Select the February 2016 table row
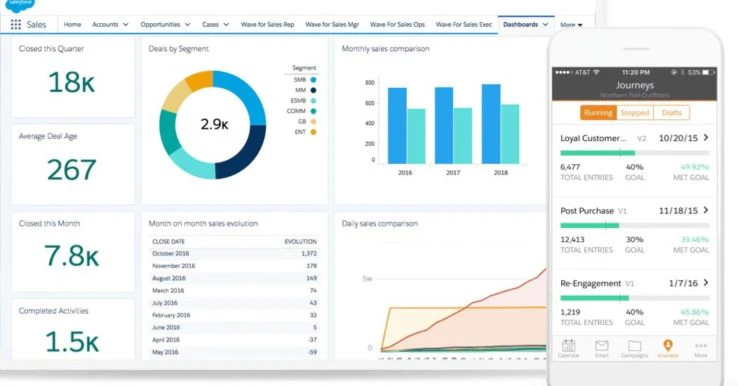The height and width of the screenshot is (386, 738). pos(234,315)
